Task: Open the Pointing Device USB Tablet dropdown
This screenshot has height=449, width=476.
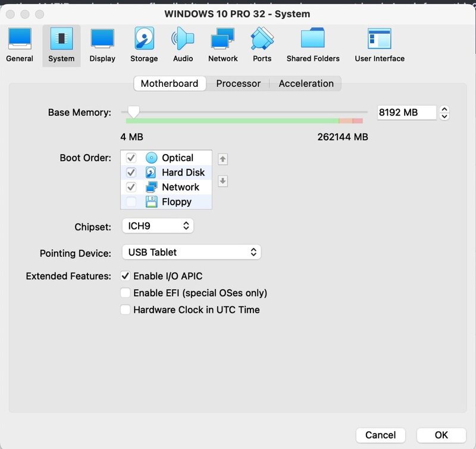Action: [x=192, y=252]
